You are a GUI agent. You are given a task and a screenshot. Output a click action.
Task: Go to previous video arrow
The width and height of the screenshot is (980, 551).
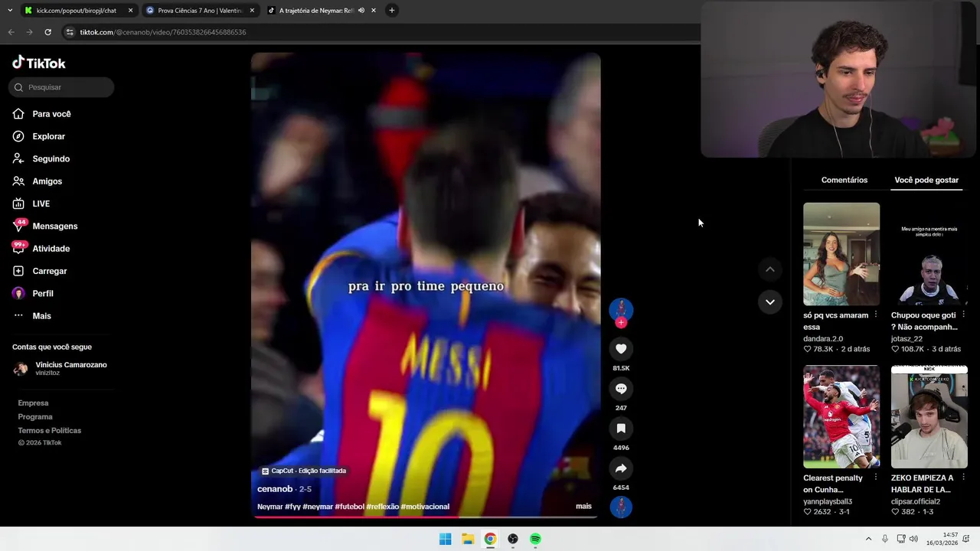[x=769, y=269]
